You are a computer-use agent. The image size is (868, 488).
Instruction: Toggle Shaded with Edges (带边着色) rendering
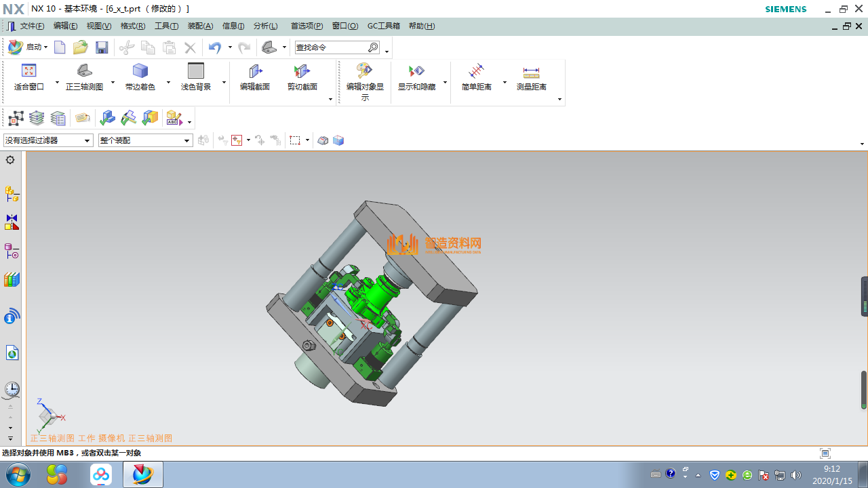pos(140,77)
